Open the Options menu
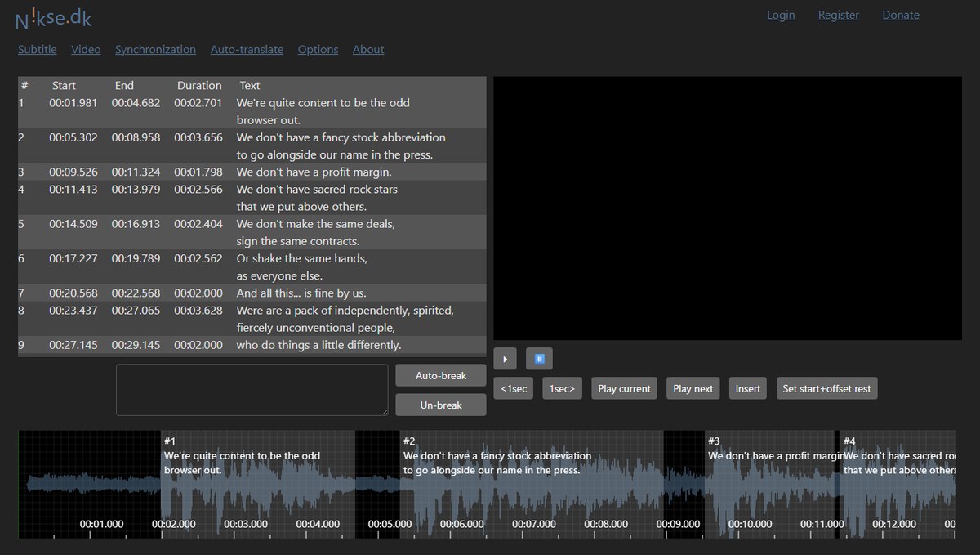The width and height of the screenshot is (980, 555). coord(318,49)
